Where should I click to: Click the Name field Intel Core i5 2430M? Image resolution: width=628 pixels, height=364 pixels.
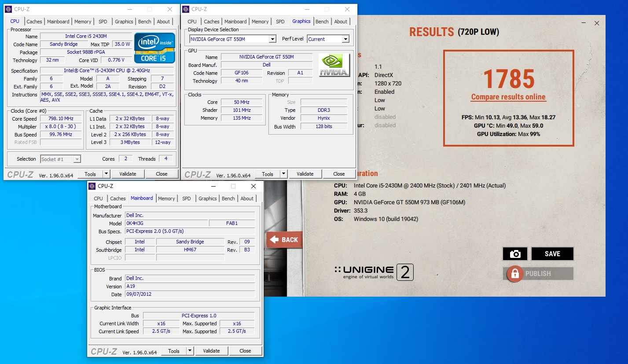point(86,37)
